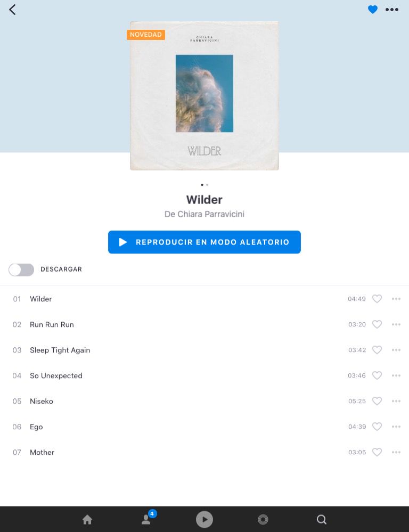
Task: Click Reproducir en modo aleatorio button
Action: [x=204, y=242]
